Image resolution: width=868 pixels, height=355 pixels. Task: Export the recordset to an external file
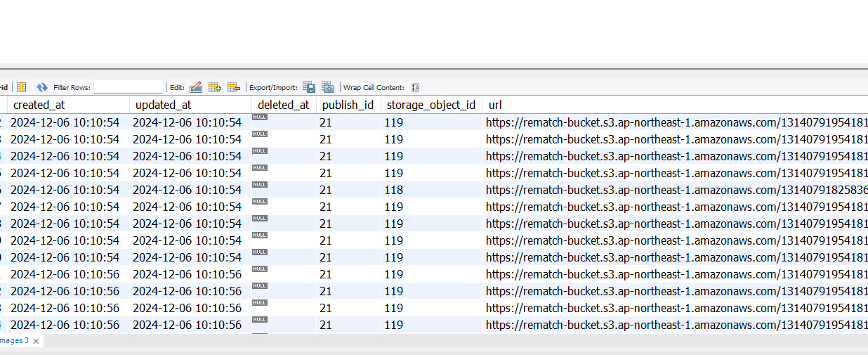click(309, 87)
